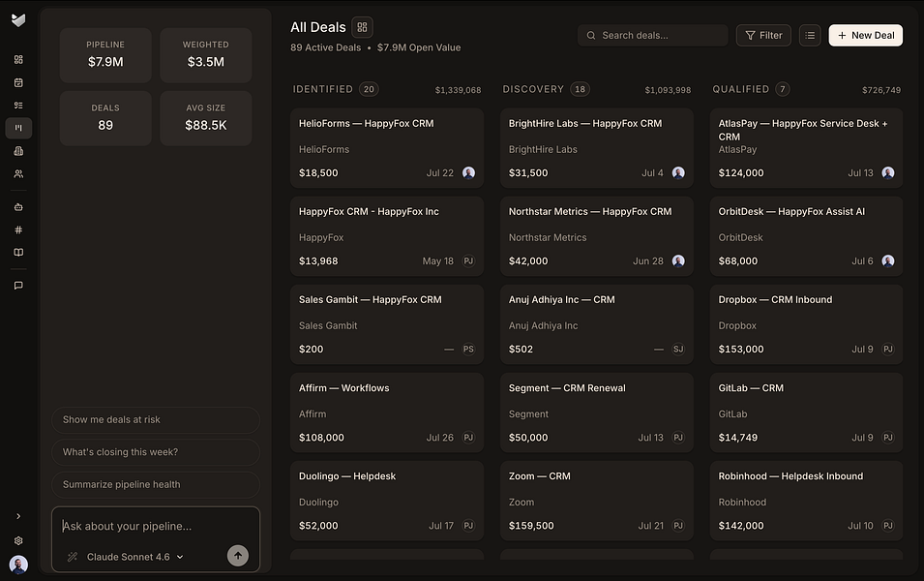Click PS owner badge on Sales Gambit card
Screen dimensions: 924x581
(468, 350)
